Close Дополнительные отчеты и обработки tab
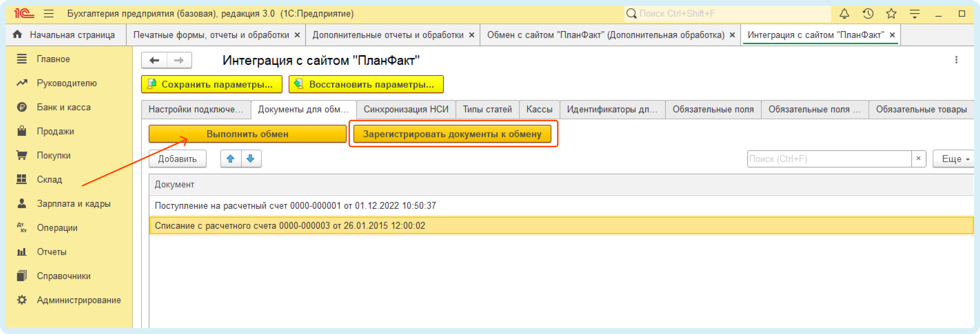The height and width of the screenshot is (334, 980). click(x=472, y=35)
